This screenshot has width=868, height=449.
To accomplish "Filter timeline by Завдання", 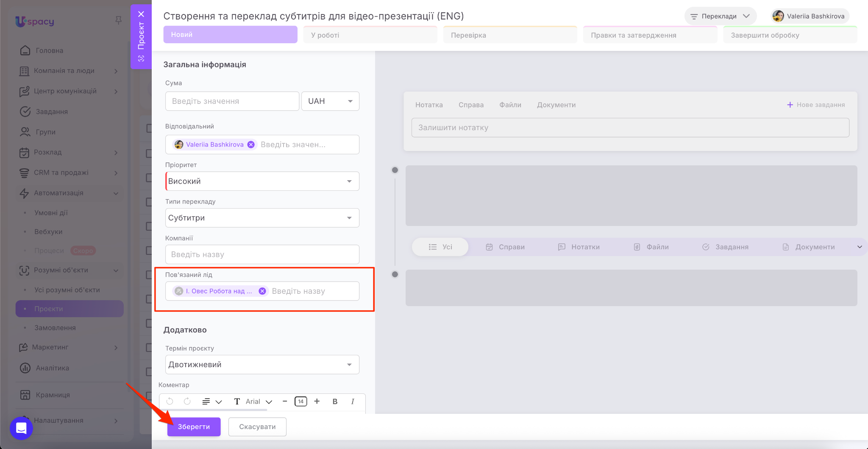I will 725,247.
